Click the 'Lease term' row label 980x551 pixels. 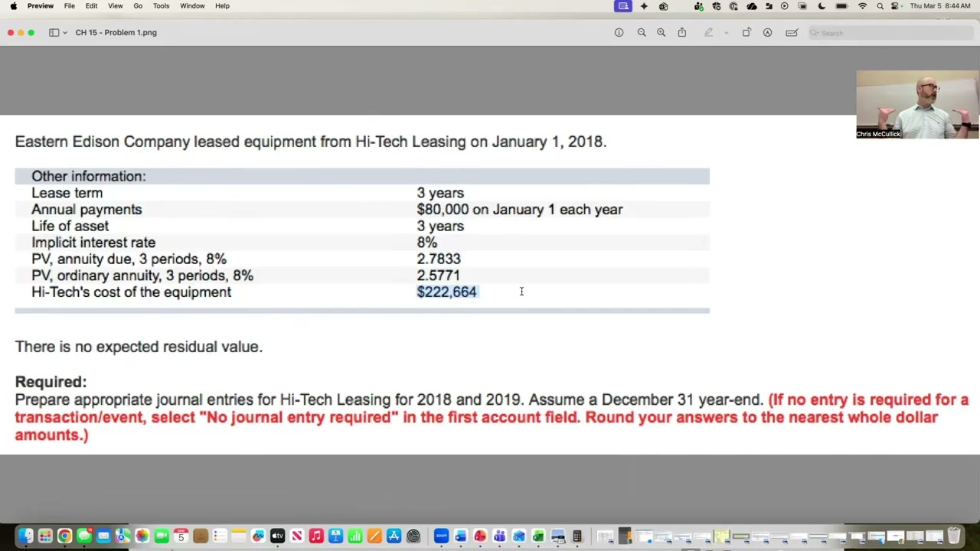(67, 193)
